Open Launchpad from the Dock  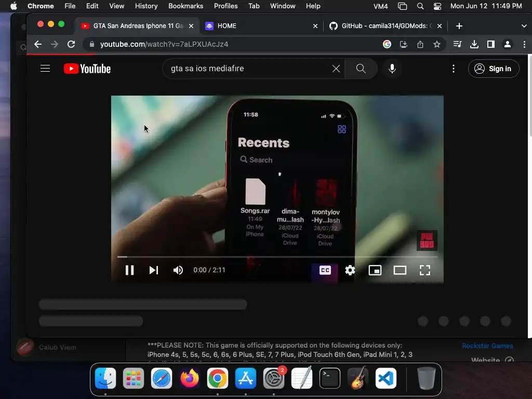point(134,378)
